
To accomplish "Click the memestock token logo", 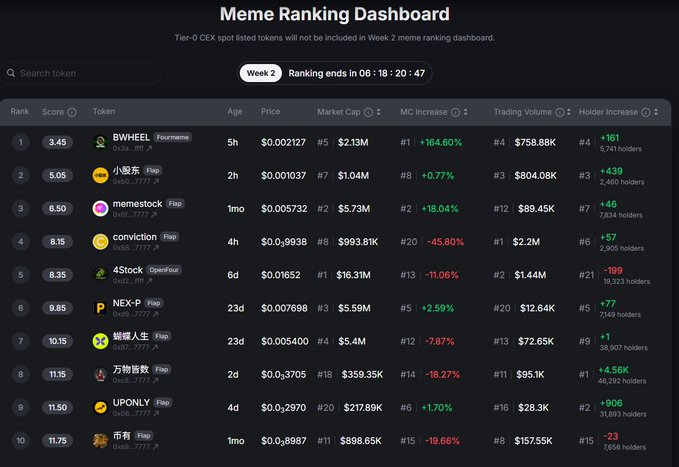I will tap(100, 208).
